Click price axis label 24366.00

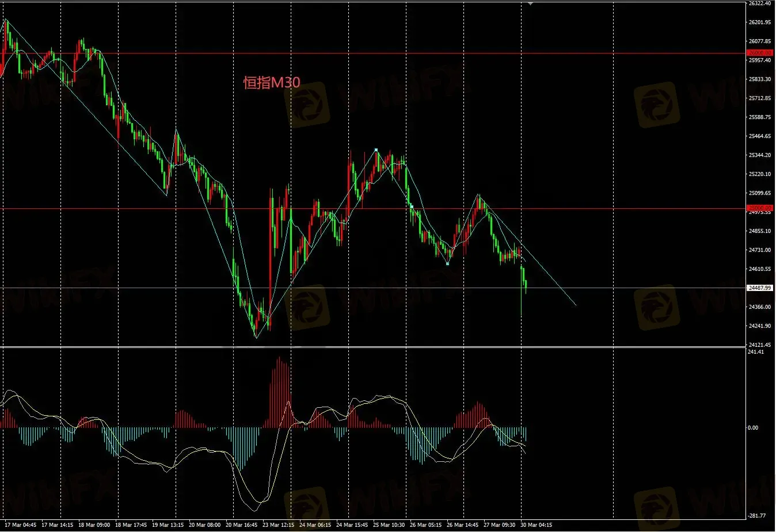click(x=760, y=307)
